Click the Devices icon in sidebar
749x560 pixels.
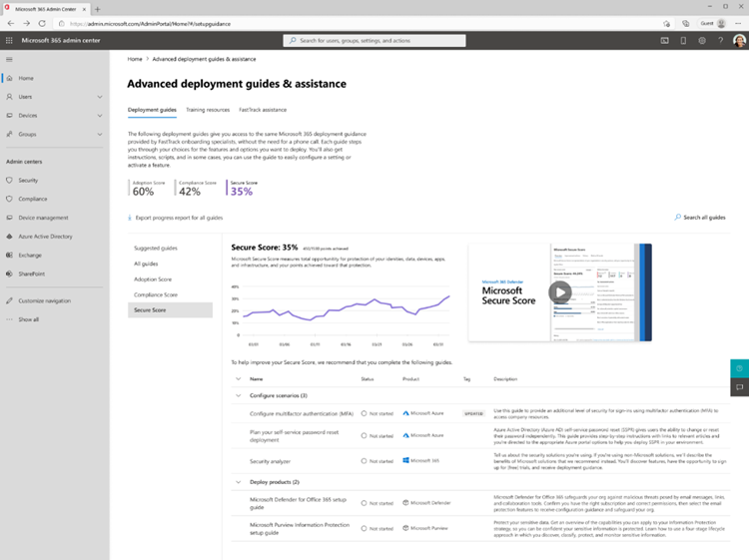(x=10, y=116)
